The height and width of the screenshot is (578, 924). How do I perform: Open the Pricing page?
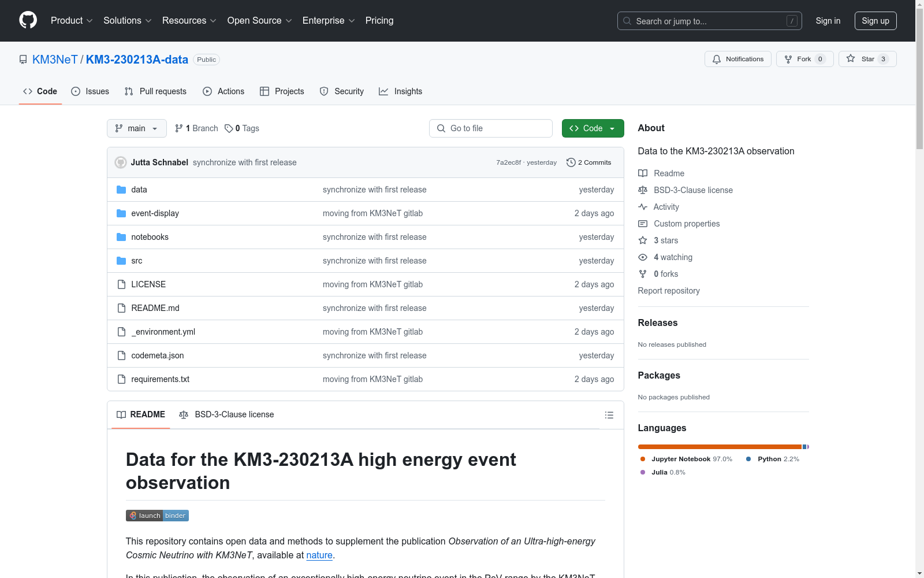[x=379, y=20]
